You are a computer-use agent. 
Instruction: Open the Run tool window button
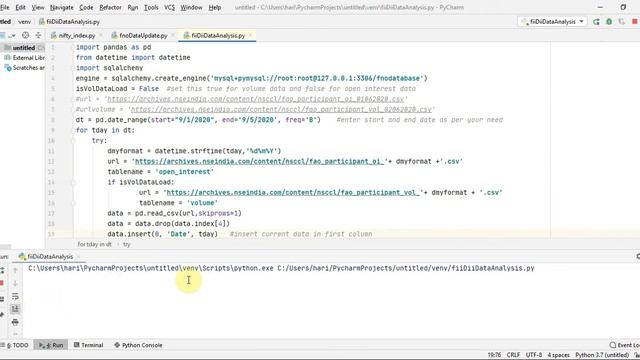click(x=51, y=345)
